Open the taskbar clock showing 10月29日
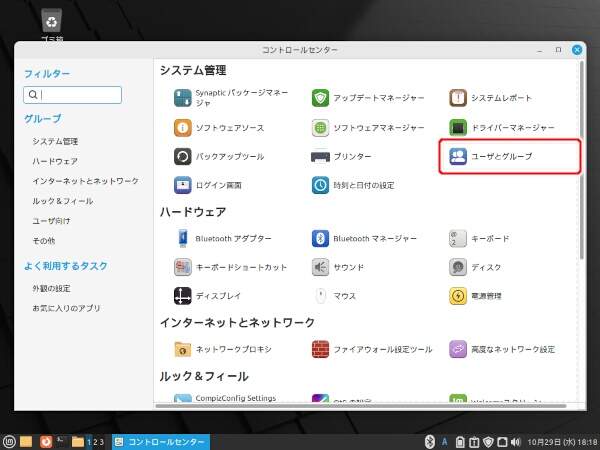 [x=562, y=442]
